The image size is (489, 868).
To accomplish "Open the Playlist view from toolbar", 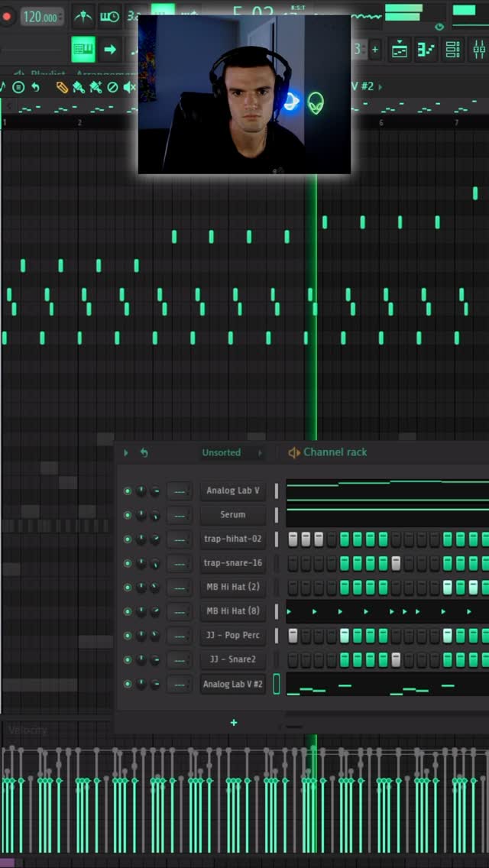I will pos(400,50).
